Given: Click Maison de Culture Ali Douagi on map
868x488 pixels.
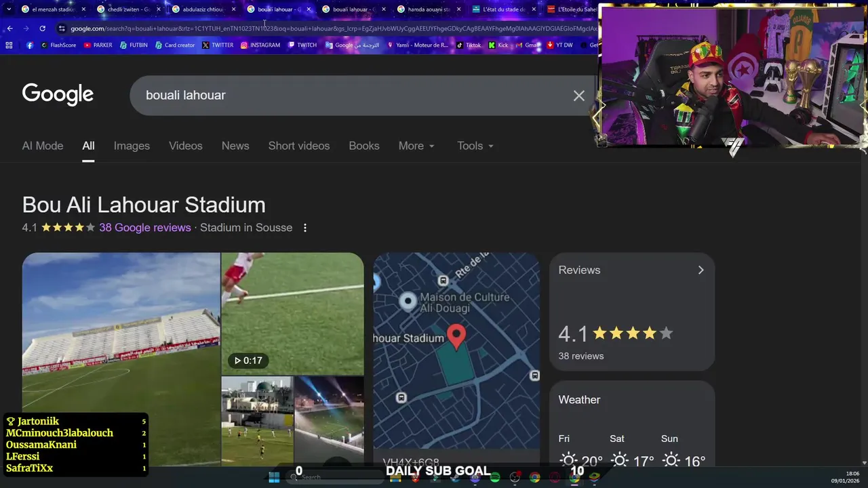Looking at the screenshot, I should [x=464, y=302].
